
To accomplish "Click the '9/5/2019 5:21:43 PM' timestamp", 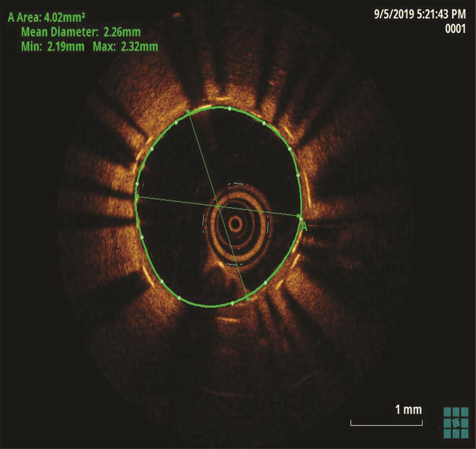I will 420,14.
